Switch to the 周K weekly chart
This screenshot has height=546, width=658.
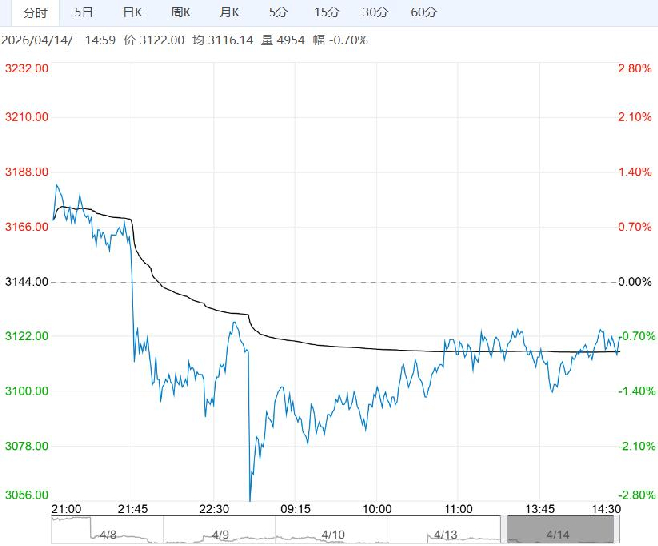pos(180,13)
